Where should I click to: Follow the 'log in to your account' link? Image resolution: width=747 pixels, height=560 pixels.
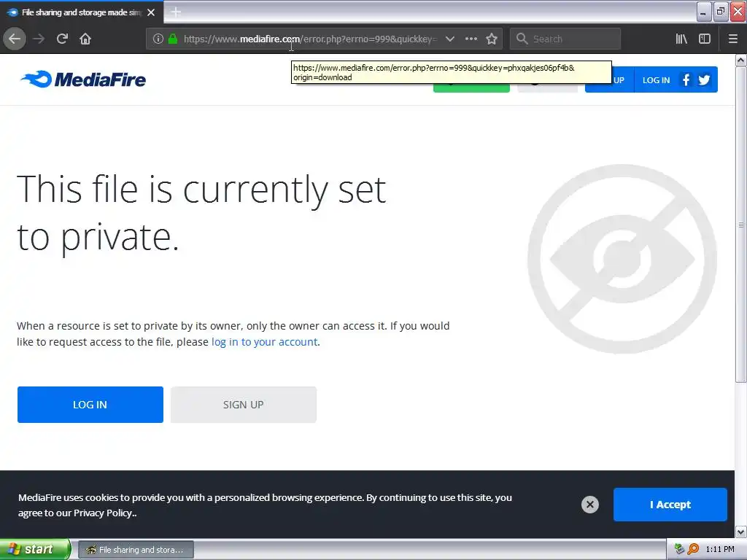coord(264,342)
